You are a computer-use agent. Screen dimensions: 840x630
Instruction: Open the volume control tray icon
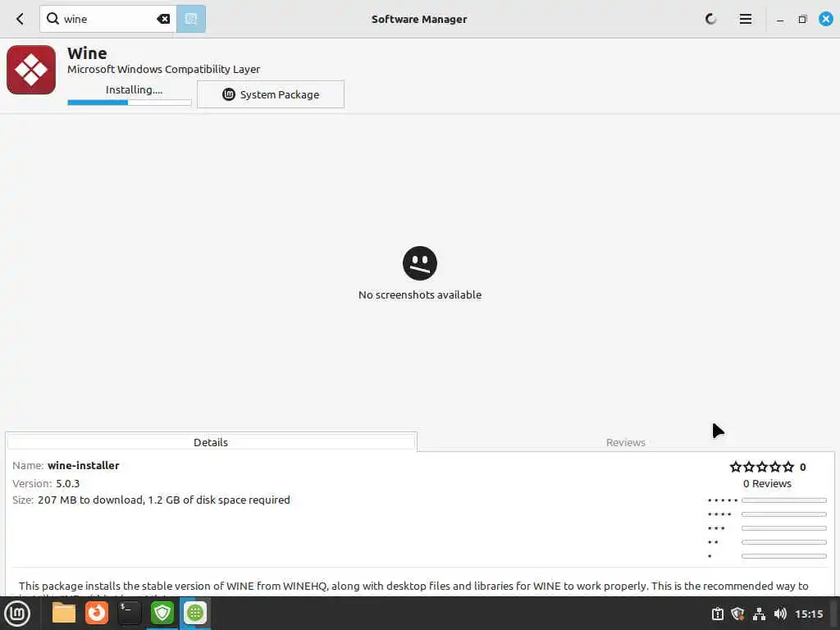(x=780, y=614)
